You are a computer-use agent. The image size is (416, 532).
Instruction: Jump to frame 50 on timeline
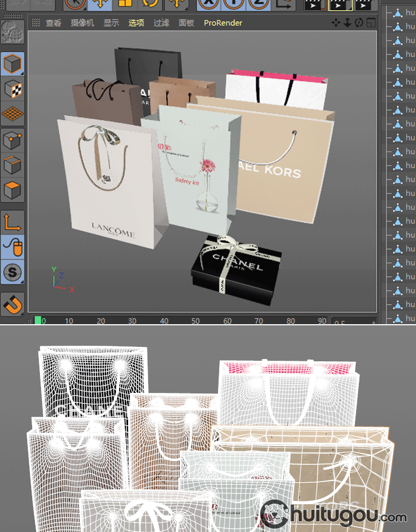point(195,321)
